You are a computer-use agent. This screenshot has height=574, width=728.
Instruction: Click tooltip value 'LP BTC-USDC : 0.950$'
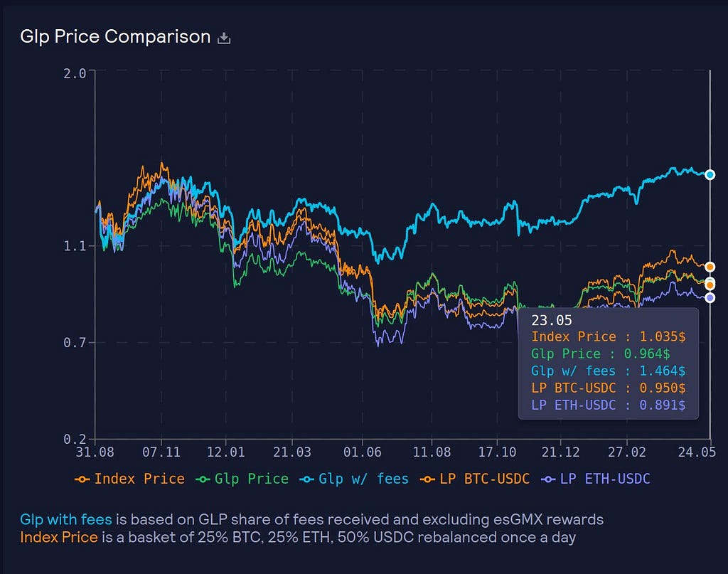click(609, 388)
